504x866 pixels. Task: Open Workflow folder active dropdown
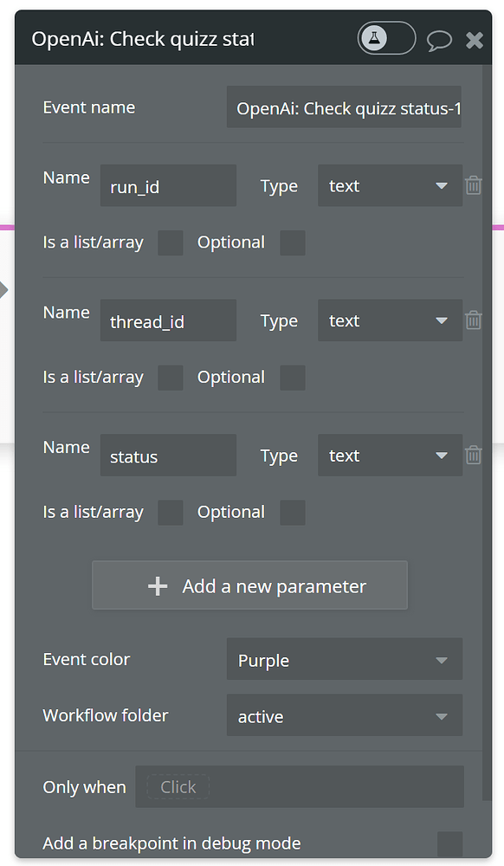click(x=345, y=715)
